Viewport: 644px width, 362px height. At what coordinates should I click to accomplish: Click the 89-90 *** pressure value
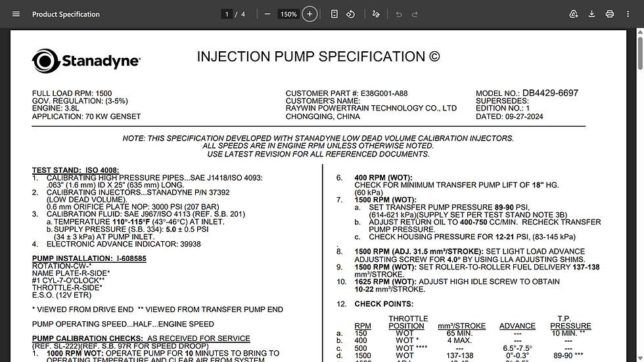pos(568,355)
